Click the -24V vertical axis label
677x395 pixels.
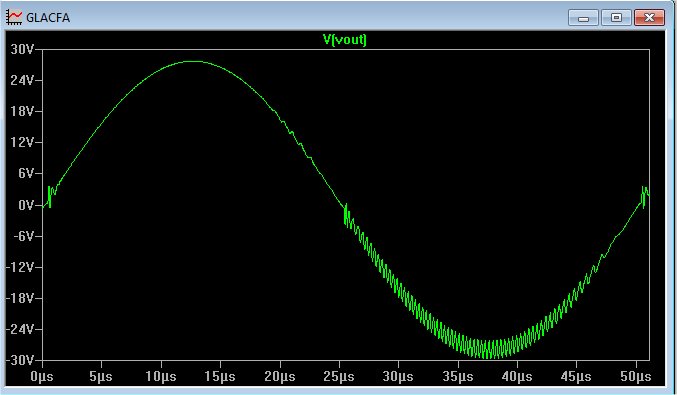click(20, 329)
